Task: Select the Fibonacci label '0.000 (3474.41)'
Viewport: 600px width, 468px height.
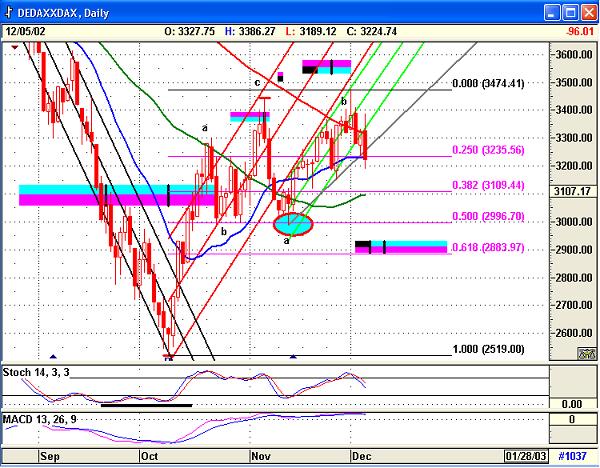Action: tap(488, 83)
